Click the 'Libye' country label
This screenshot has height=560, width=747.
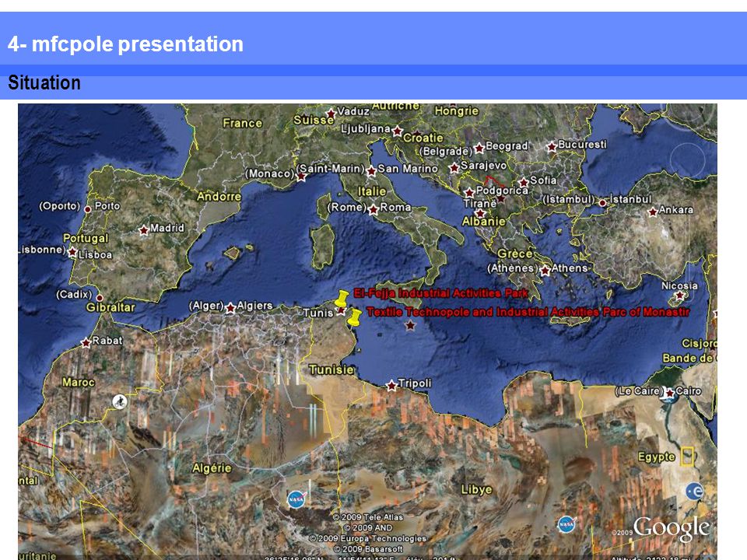coord(476,489)
